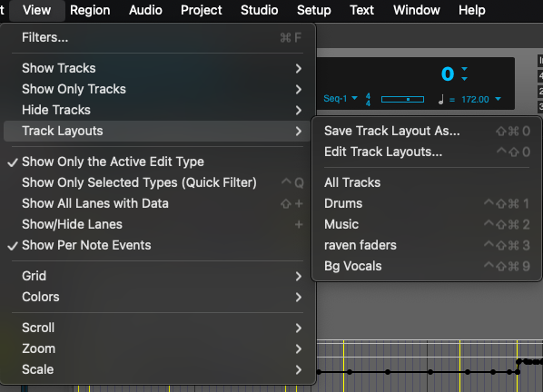
Task: Click the 172.00 tempo value
Action: pyautogui.click(x=475, y=100)
